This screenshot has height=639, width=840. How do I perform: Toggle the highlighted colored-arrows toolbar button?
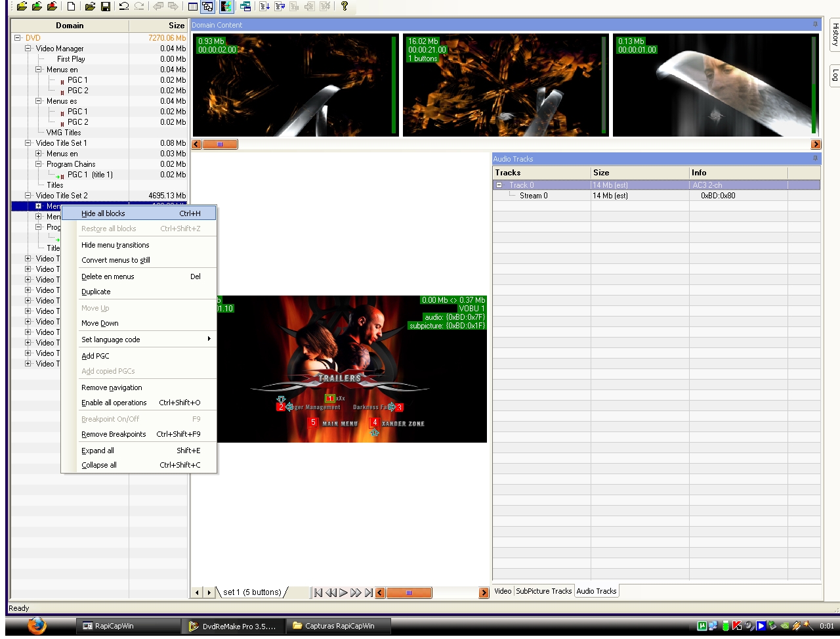click(x=226, y=6)
